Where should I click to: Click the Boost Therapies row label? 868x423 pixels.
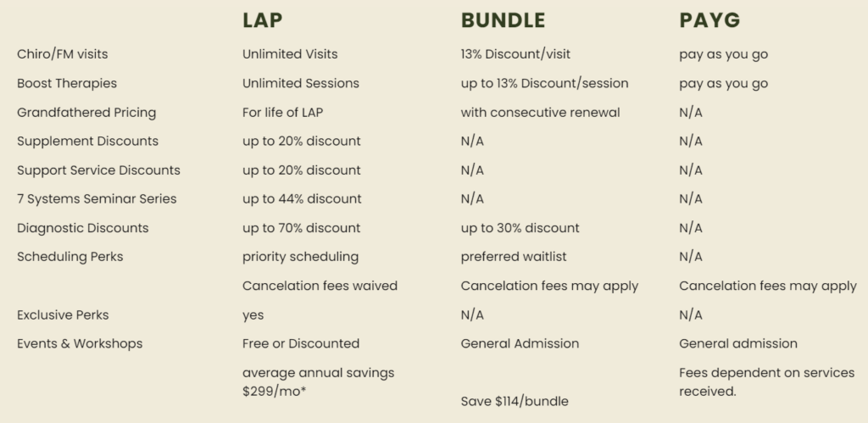67,84
